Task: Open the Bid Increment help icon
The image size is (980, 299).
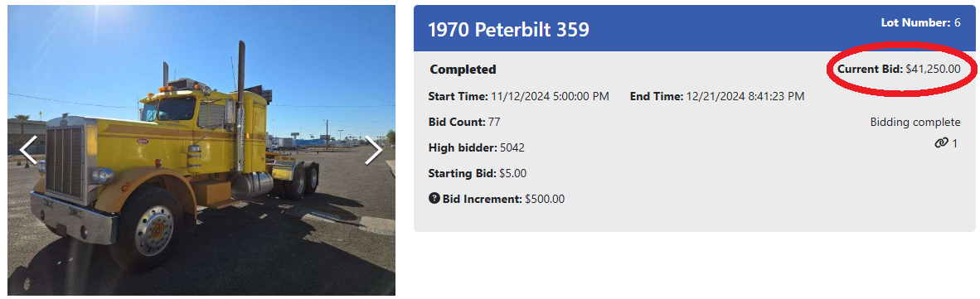Action: (x=434, y=199)
